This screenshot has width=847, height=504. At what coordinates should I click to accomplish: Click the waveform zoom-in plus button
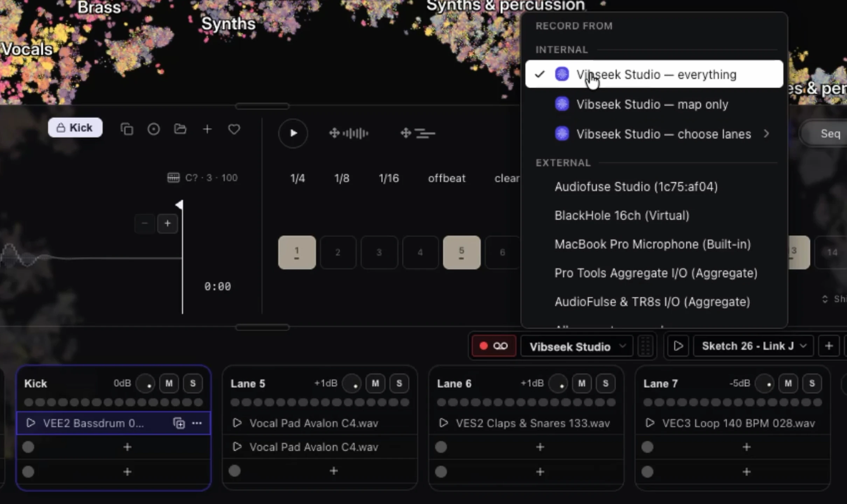(167, 223)
